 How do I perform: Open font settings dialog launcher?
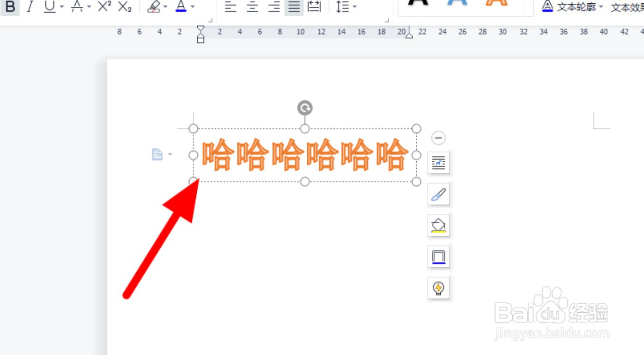click(210, 20)
